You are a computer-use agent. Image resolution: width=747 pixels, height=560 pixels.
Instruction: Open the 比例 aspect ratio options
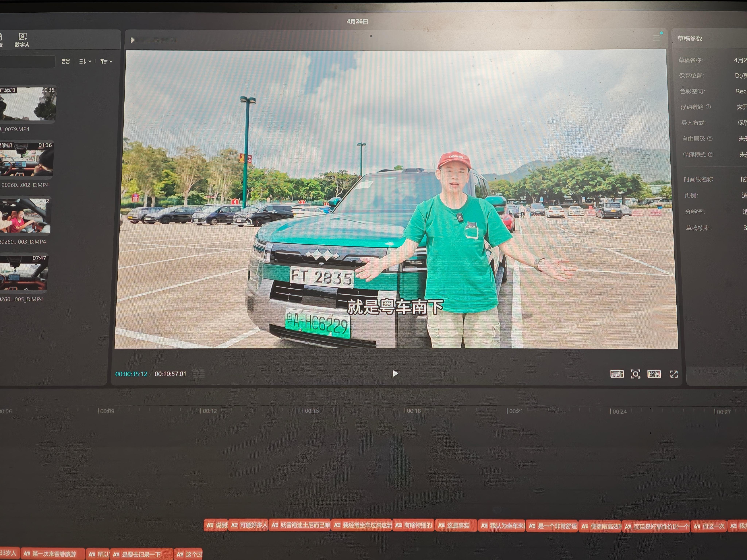[x=654, y=374]
